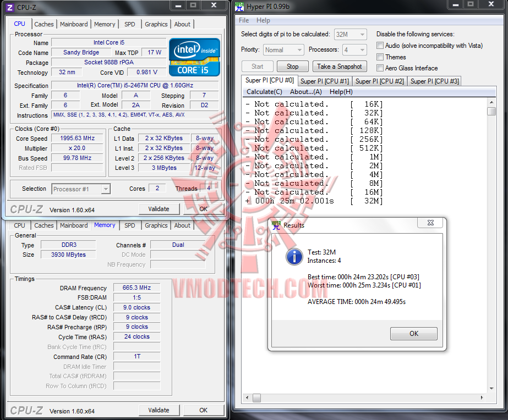Click the horizontal scrollbar left arrow
The height and width of the screenshot is (420, 508).
(248, 397)
